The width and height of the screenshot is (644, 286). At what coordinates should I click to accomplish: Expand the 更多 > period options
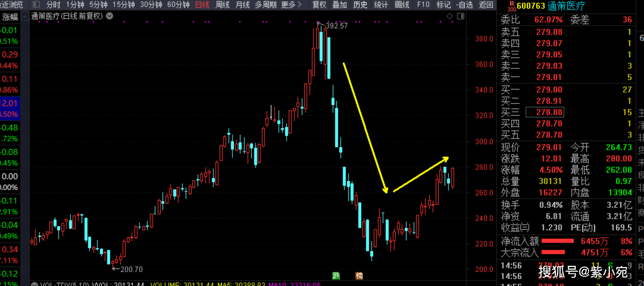tap(291, 5)
